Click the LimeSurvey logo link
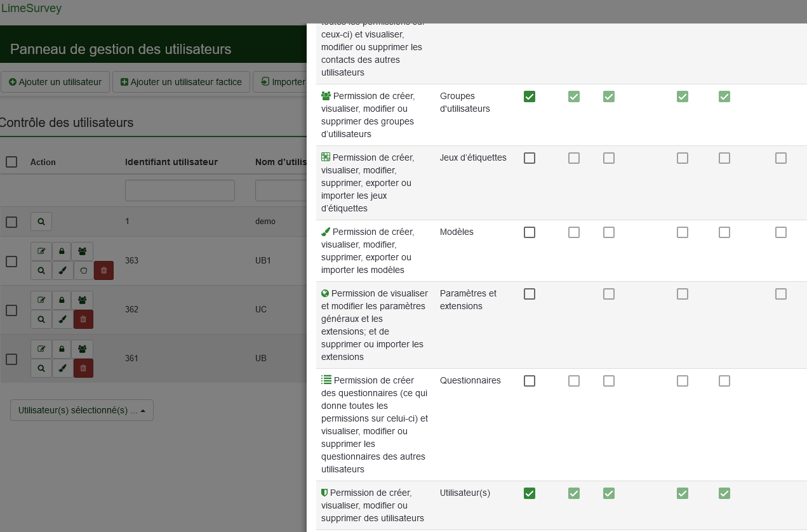 (x=32, y=9)
